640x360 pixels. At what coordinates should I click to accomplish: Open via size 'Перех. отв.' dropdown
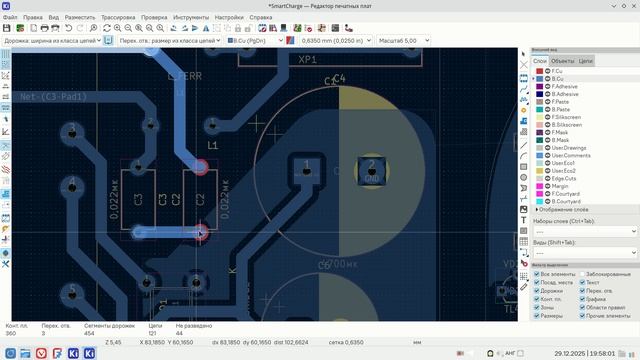[170, 40]
